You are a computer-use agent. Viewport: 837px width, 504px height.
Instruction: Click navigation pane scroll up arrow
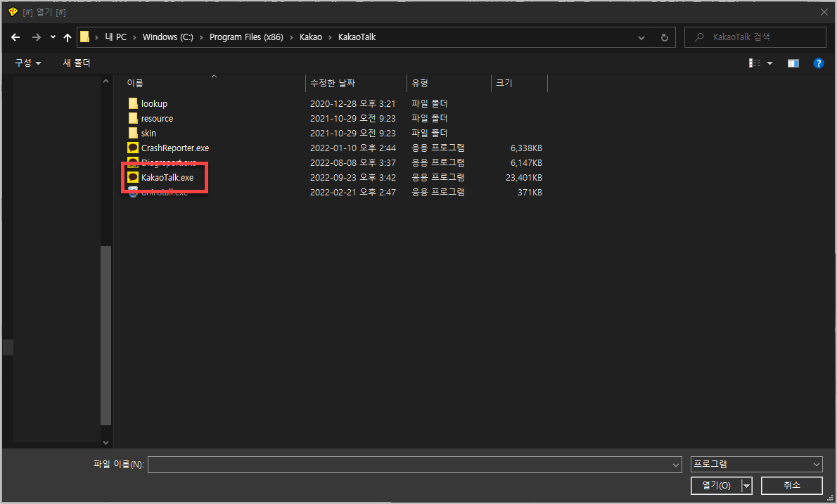click(x=106, y=81)
